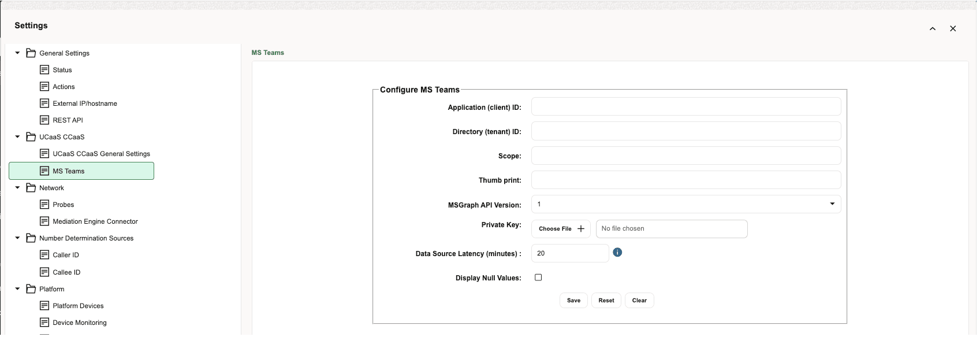Click the REST API page icon

tap(44, 120)
